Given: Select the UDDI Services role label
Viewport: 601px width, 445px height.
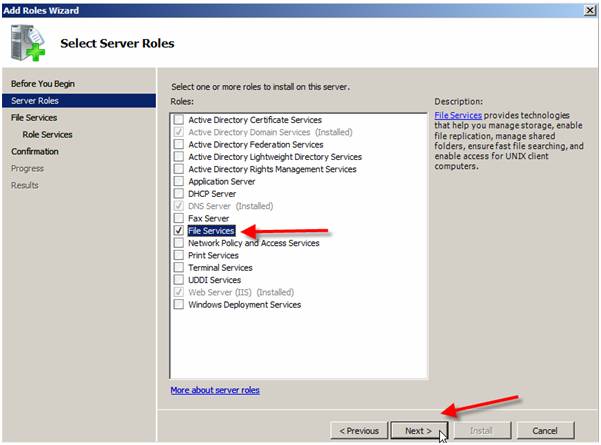Looking at the screenshot, I should pos(214,280).
